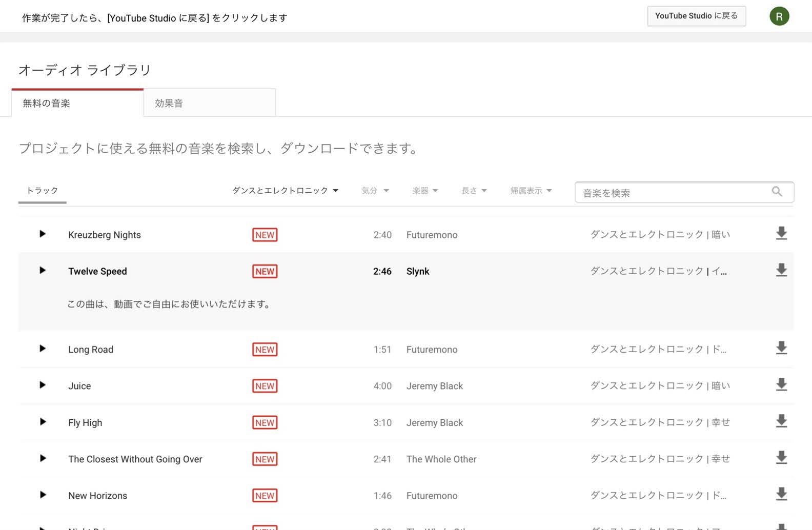Play the Long Road track
812x530 pixels.
pyautogui.click(x=43, y=349)
